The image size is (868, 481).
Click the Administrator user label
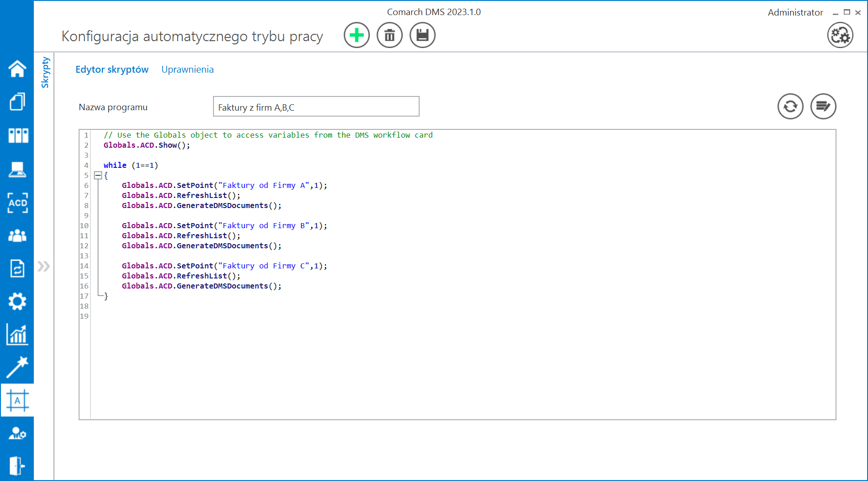coord(795,12)
